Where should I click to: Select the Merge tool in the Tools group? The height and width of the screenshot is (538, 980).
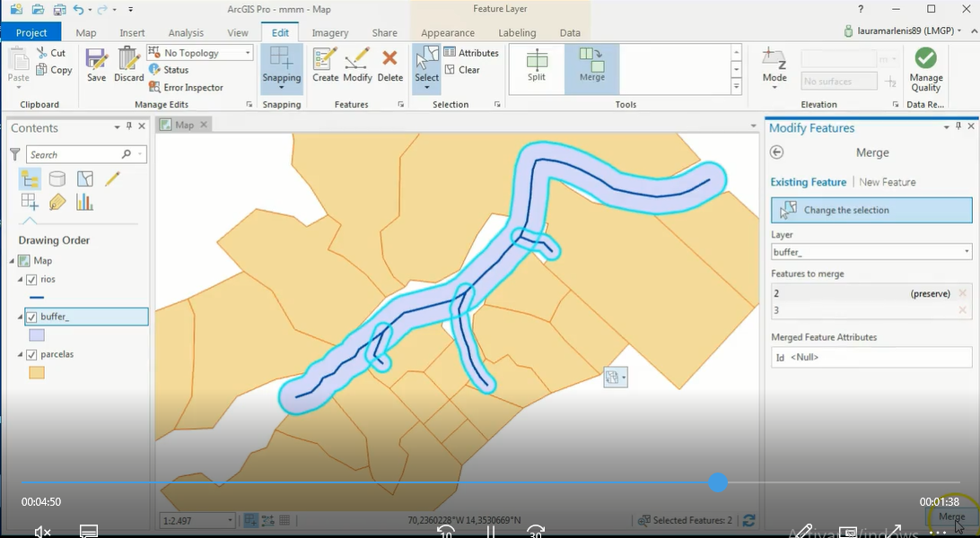pos(591,68)
